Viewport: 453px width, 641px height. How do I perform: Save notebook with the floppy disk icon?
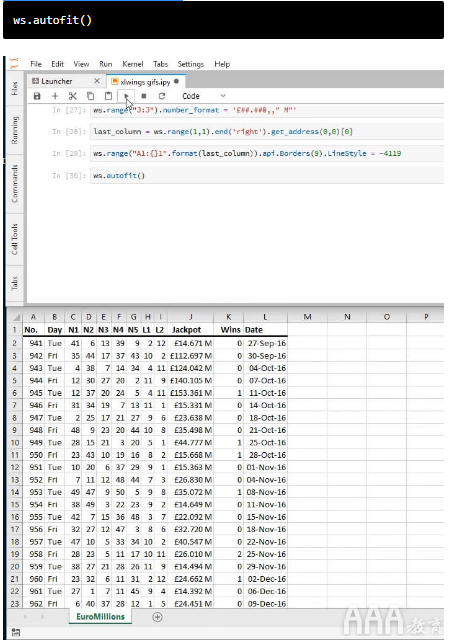37,96
